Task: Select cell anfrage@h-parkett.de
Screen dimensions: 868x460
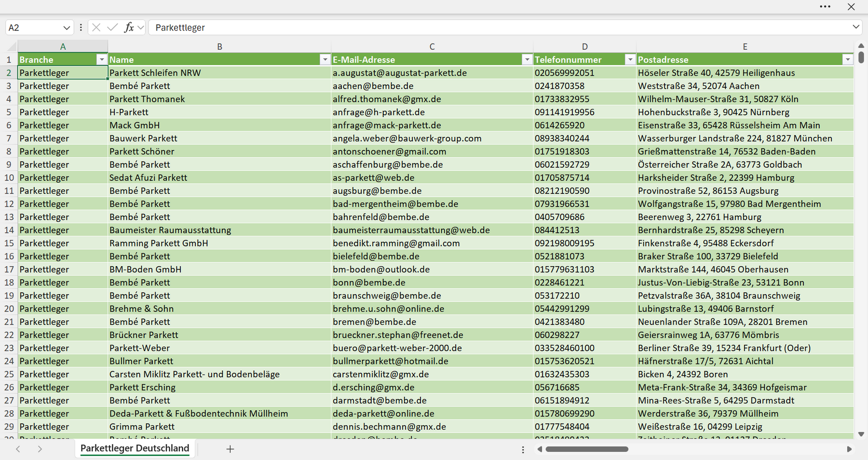Action: click(x=432, y=112)
